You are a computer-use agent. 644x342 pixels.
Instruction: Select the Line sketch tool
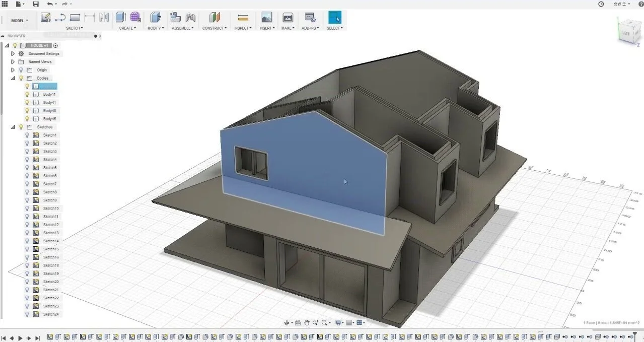pos(60,18)
